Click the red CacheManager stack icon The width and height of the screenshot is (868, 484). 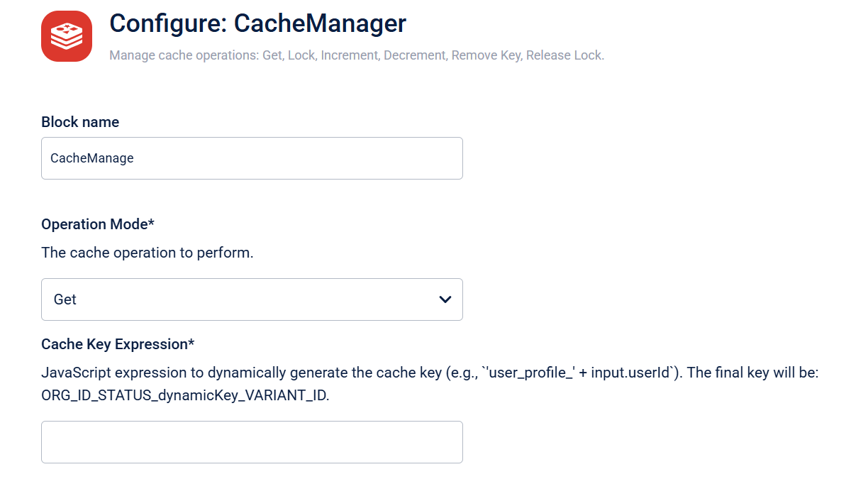tap(67, 36)
